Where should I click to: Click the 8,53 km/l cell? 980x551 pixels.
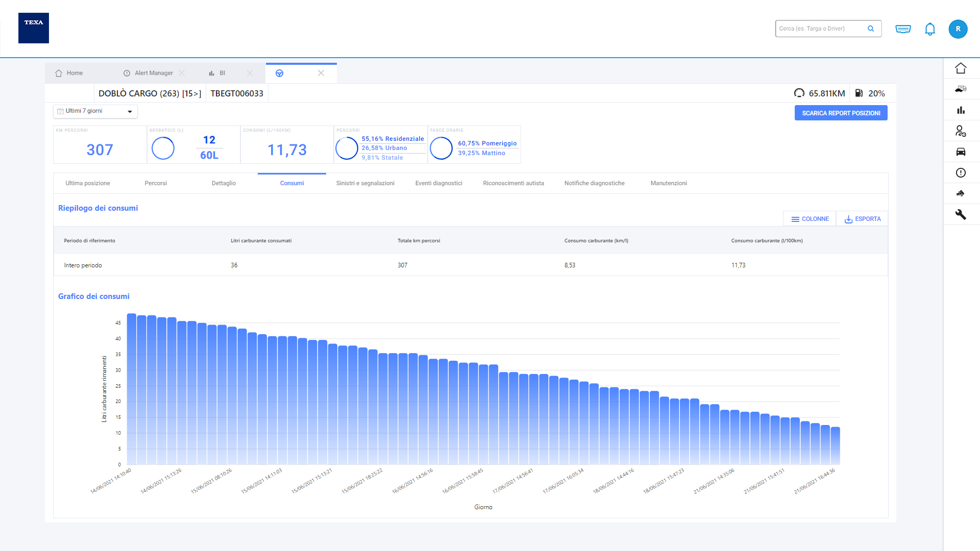tap(570, 265)
